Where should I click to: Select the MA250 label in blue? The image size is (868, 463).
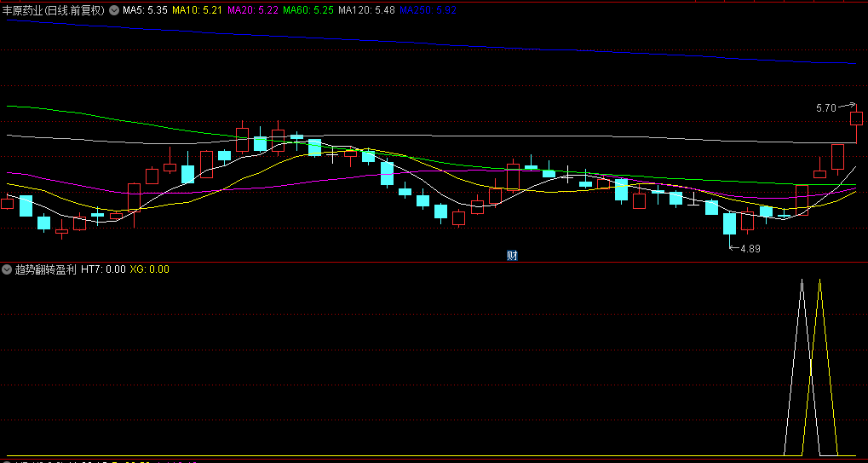click(428, 10)
